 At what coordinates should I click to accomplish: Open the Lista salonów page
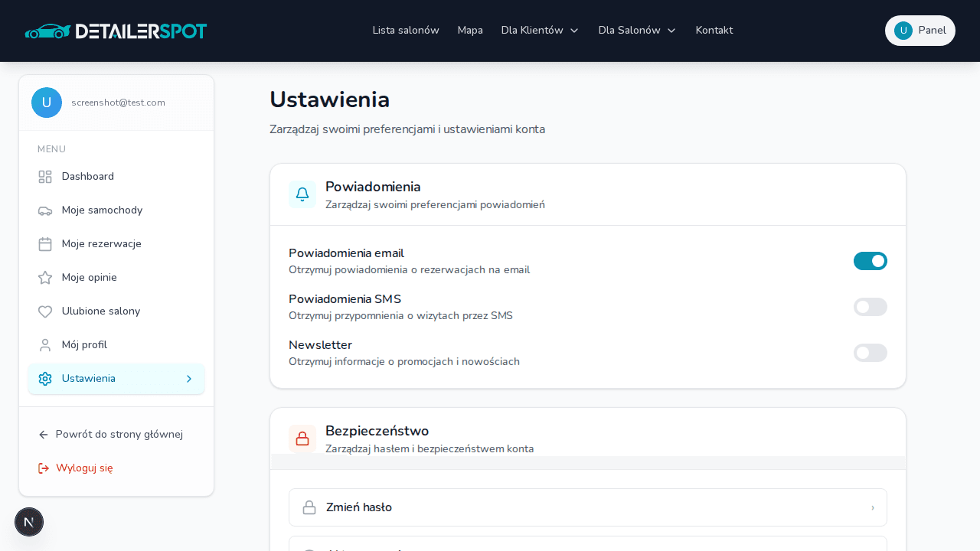tap(406, 31)
